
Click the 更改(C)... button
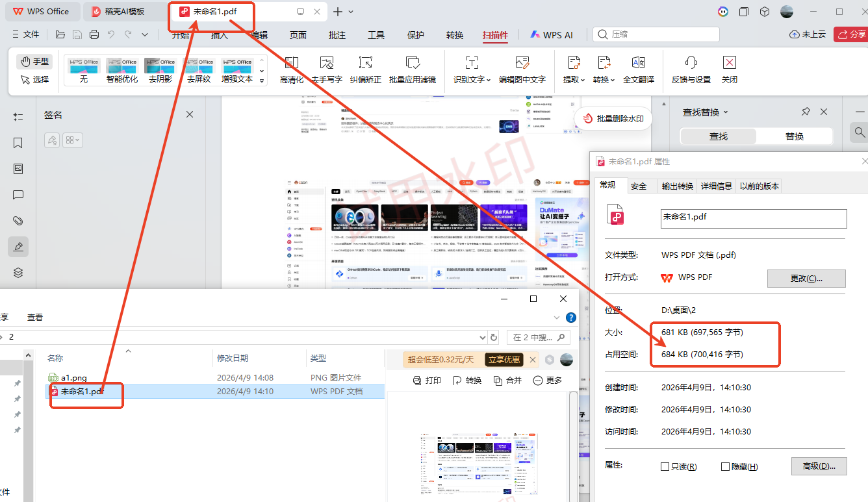(806, 279)
